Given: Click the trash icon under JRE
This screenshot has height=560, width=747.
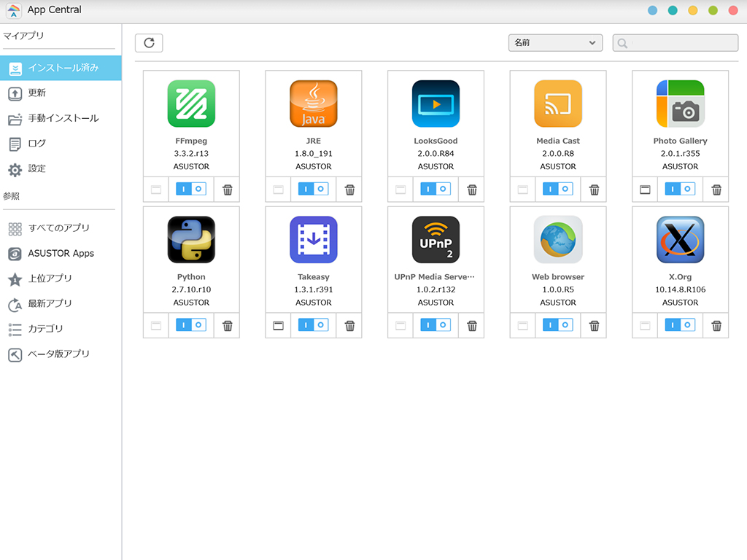Looking at the screenshot, I should pos(349,190).
